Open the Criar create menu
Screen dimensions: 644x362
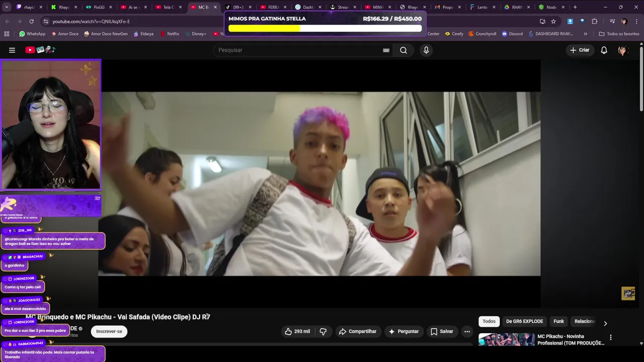(579, 50)
